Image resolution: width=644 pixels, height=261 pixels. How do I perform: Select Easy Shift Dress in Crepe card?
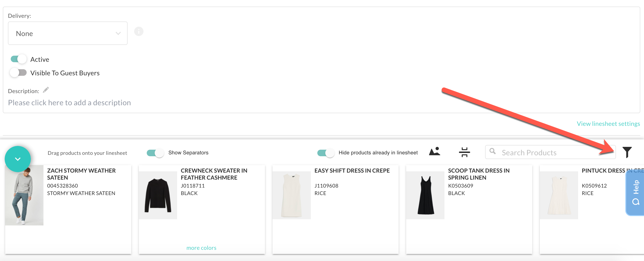pyautogui.click(x=336, y=210)
